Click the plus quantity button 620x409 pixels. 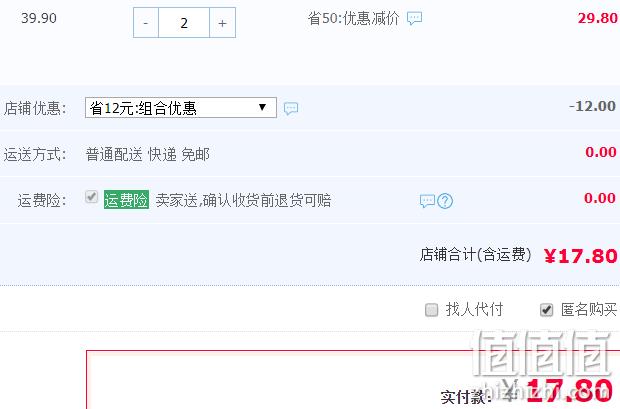pos(222,23)
